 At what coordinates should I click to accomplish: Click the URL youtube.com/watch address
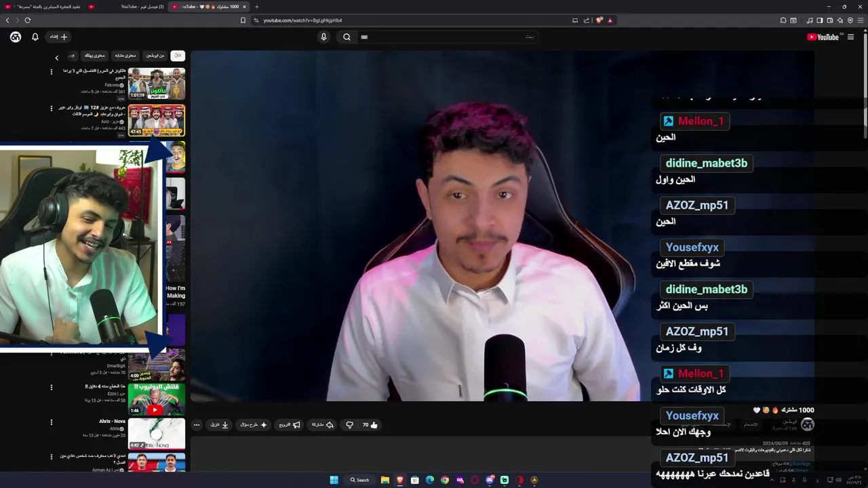tap(302, 20)
